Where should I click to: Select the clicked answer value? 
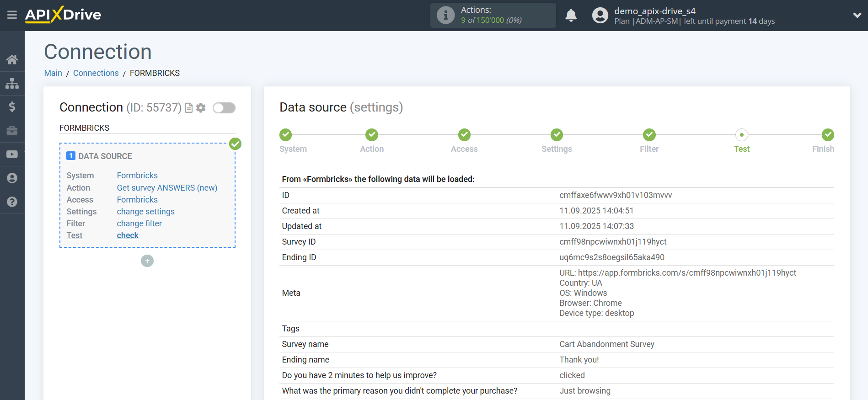pyautogui.click(x=572, y=375)
